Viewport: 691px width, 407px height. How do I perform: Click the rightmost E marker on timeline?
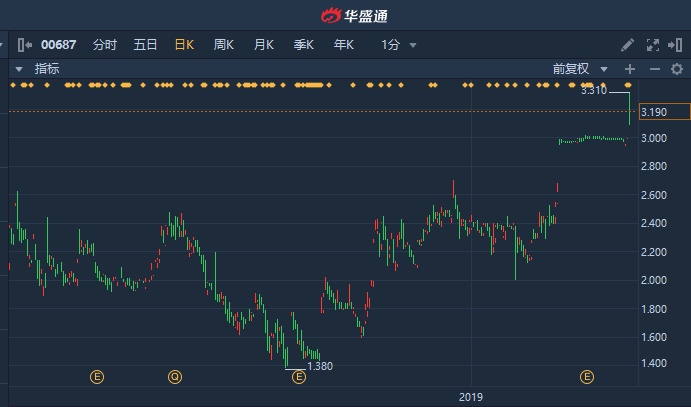click(587, 377)
